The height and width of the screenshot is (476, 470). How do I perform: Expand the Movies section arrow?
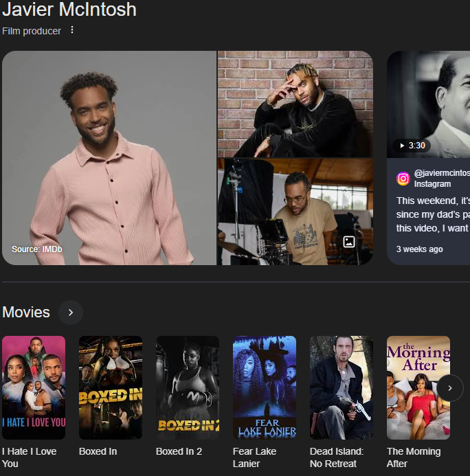[x=71, y=313]
